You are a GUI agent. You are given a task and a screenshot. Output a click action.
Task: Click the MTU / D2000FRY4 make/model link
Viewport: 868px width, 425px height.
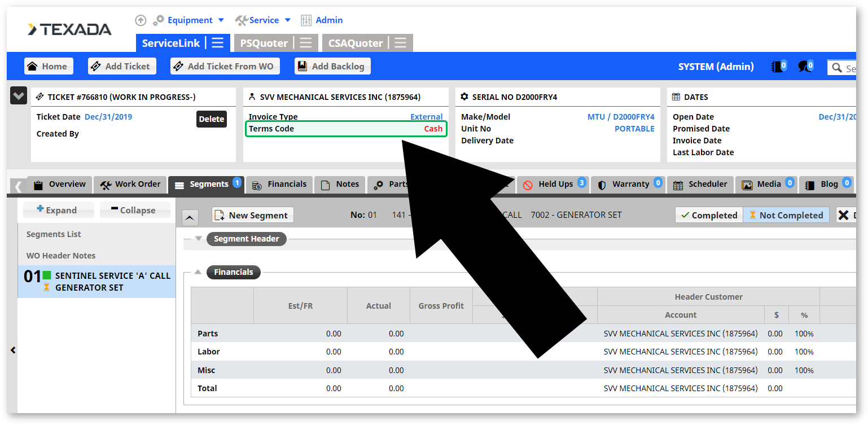pyautogui.click(x=621, y=117)
